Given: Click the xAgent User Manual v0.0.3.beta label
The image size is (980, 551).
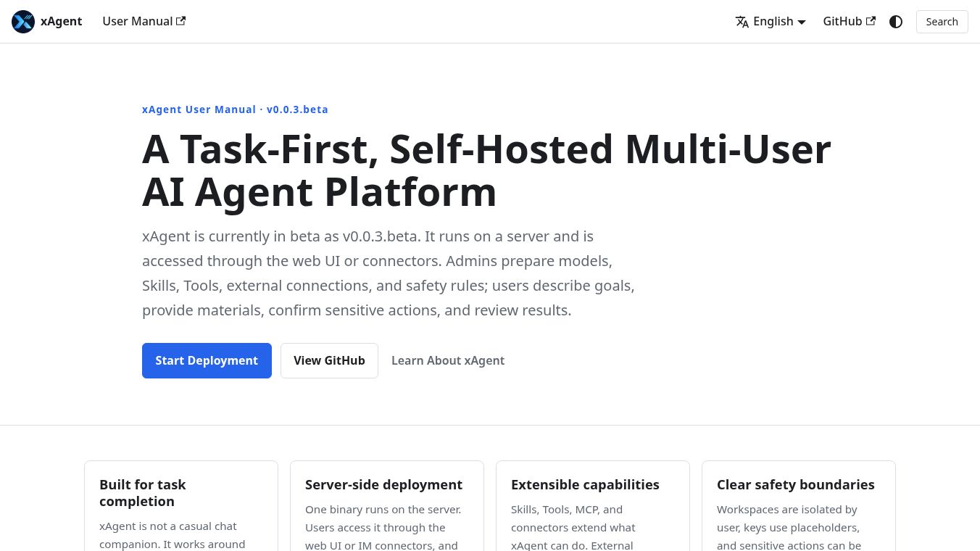Looking at the screenshot, I should (235, 109).
